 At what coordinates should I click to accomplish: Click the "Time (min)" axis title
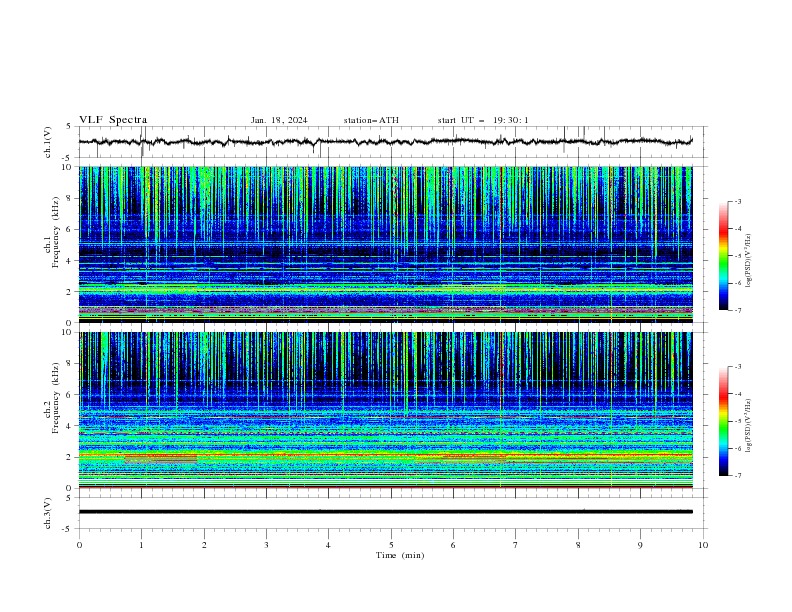coord(400,555)
